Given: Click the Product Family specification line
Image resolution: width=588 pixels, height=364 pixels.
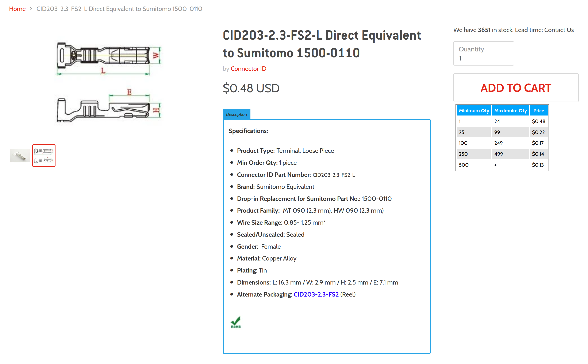Looking at the screenshot, I should tap(310, 211).
